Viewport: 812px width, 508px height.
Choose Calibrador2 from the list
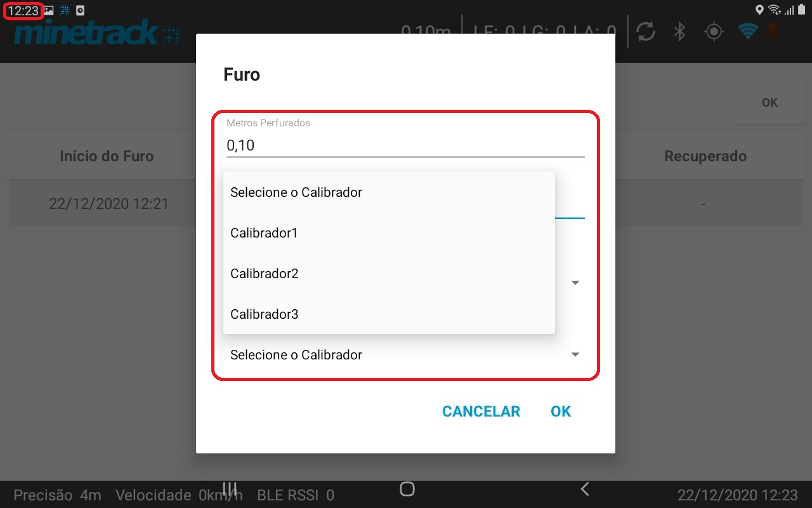pos(389,274)
